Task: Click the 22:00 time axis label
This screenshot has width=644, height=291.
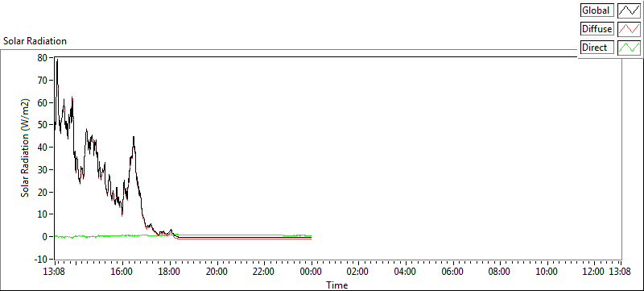Action: click(x=264, y=272)
